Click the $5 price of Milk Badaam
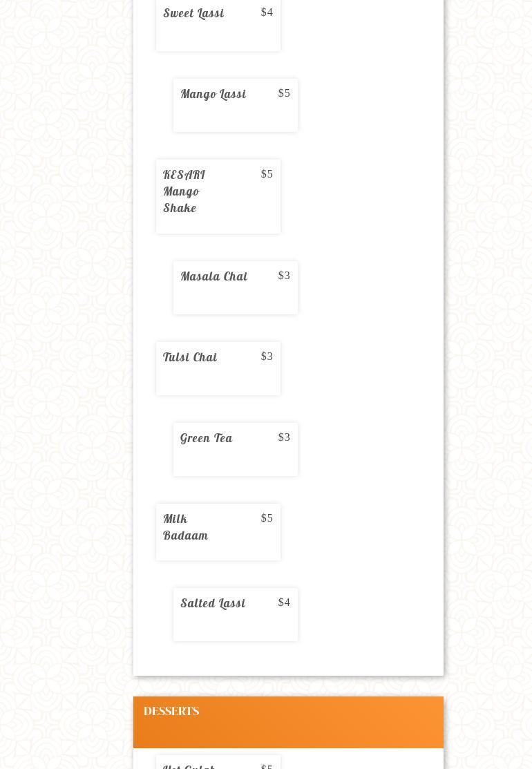The height and width of the screenshot is (769, 532). (267, 518)
